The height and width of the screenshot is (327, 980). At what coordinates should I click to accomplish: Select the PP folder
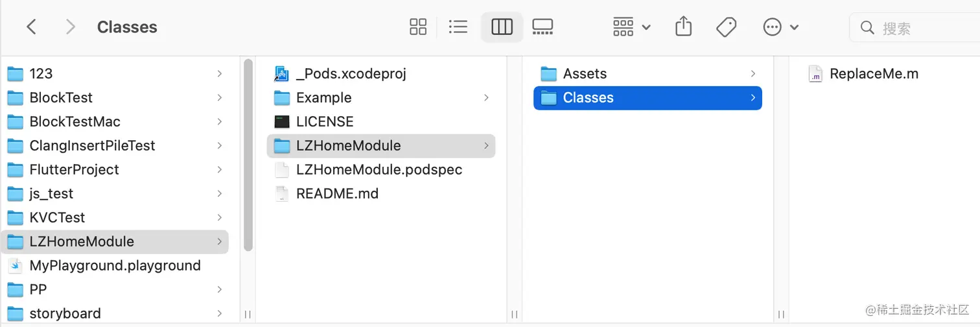[x=115, y=289]
